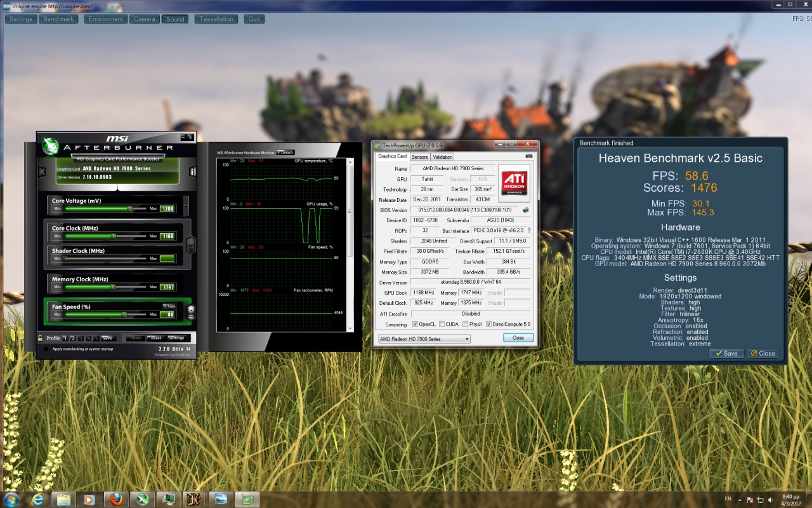Click the BIOS save chip icon in GPU-Z
The image size is (812, 508).
pyautogui.click(x=525, y=209)
